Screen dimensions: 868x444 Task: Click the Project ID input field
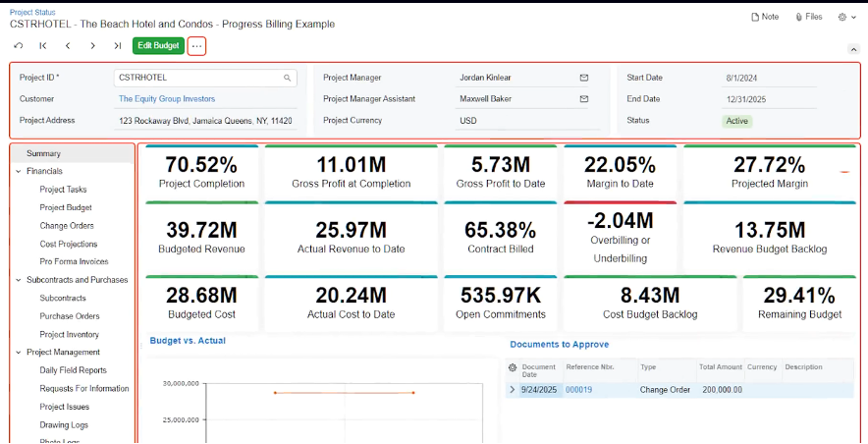pos(205,78)
